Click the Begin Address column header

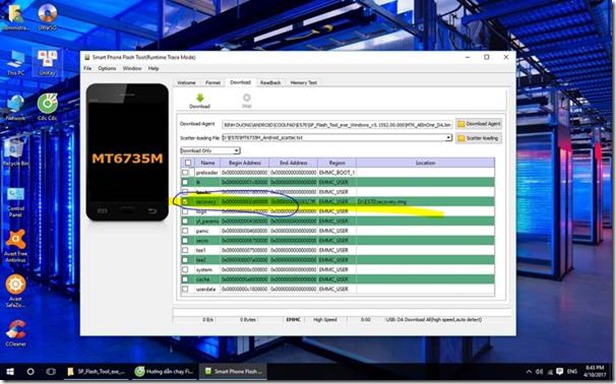tap(244, 163)
